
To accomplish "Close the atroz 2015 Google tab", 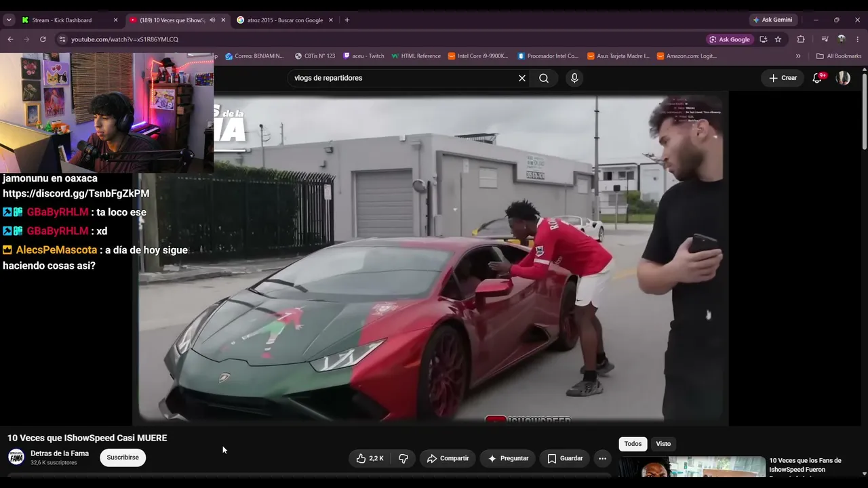I will (x=331, y=20).
